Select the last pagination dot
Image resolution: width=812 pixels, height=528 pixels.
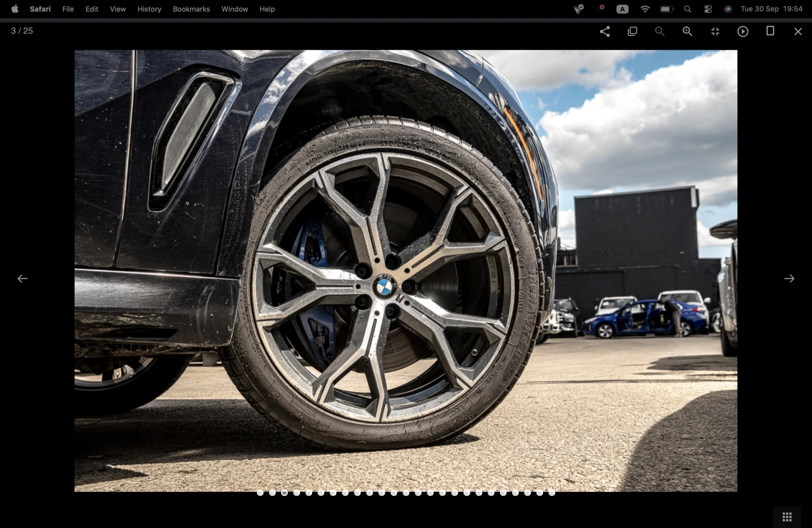(552, 493)
